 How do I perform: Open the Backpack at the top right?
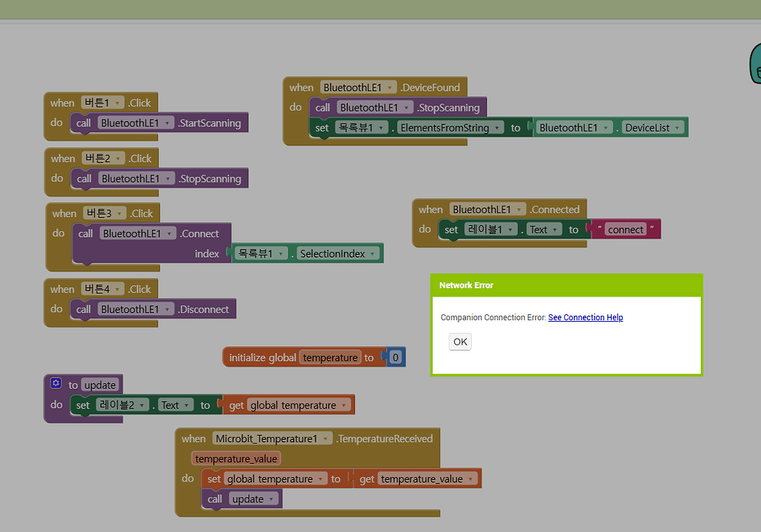coord(757,64)
